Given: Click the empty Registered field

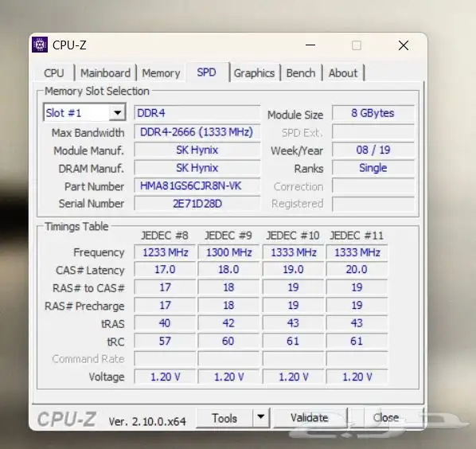Looking at the screenshot, I should 373,204.
